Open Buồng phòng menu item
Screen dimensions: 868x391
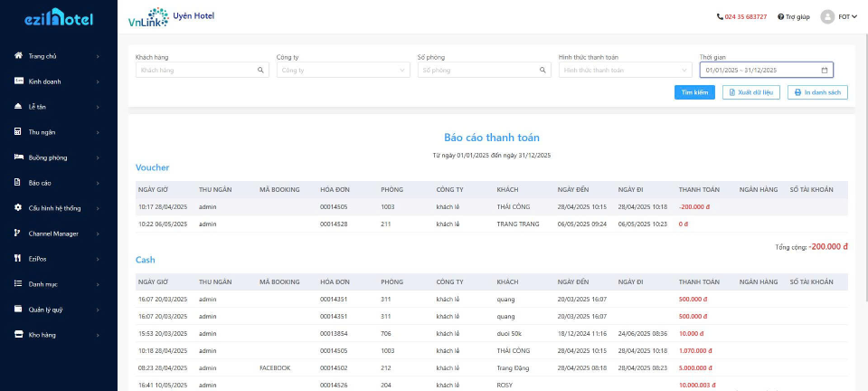click(59, 157)
